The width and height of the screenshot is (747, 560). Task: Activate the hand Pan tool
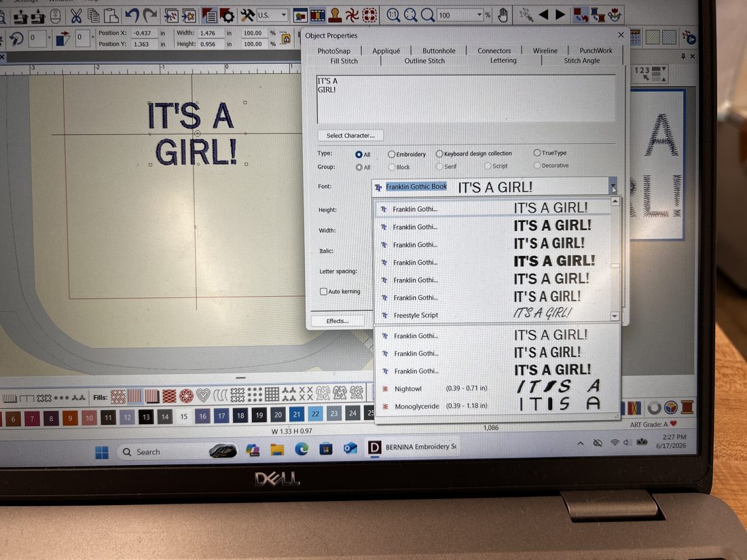(x=503, y=15)
